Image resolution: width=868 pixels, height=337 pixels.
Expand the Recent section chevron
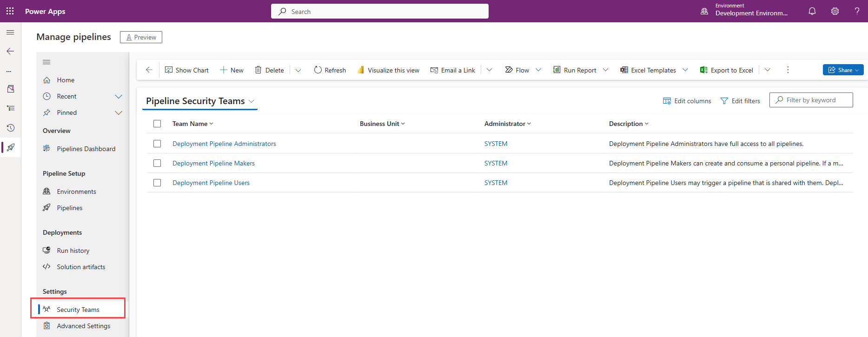pyautogui.click(x=119, y=96)
